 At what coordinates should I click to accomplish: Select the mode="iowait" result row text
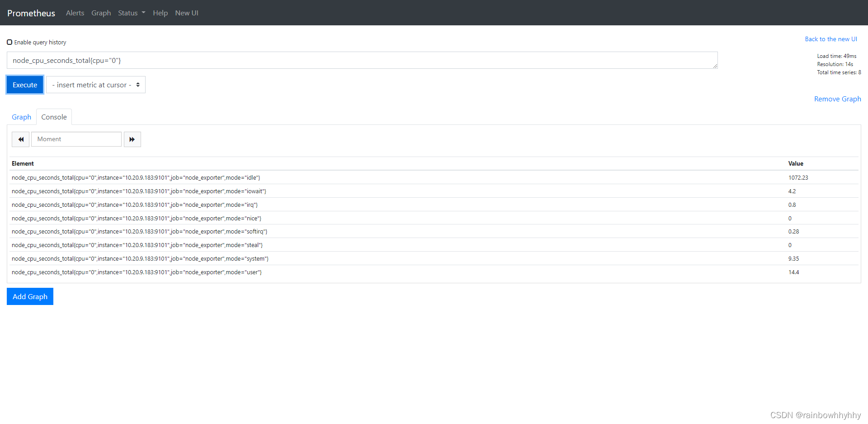pos(139,191)
